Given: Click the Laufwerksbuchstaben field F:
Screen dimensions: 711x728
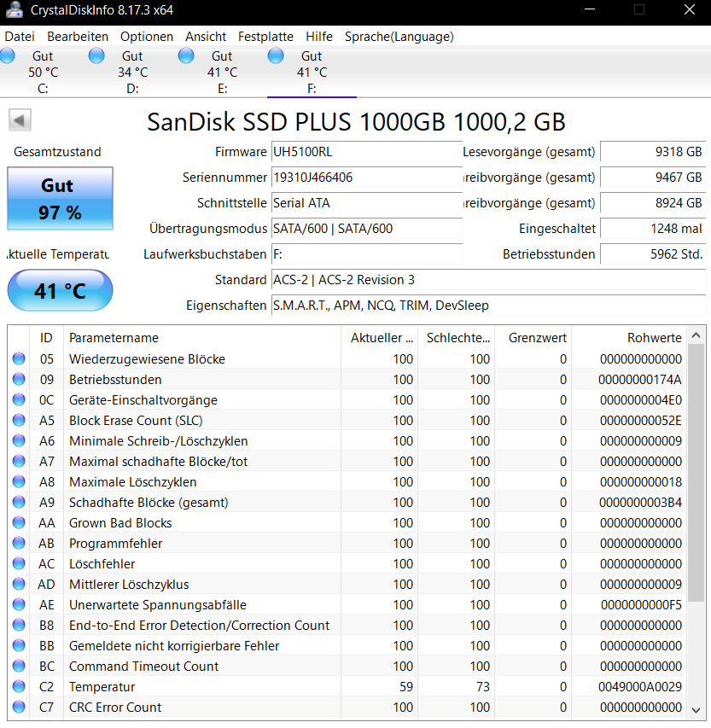Looking at the screenshot, I should (367, 254).
